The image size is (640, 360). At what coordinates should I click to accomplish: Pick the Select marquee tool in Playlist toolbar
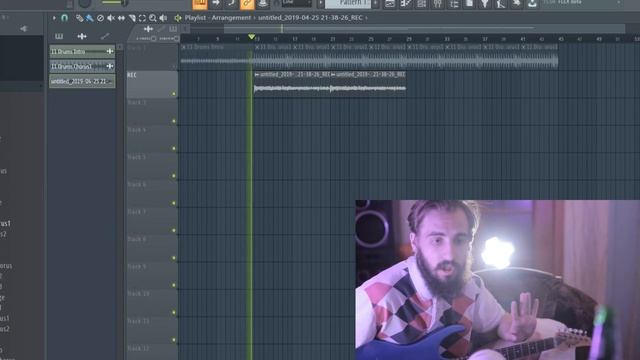click(x=142, y=18)
